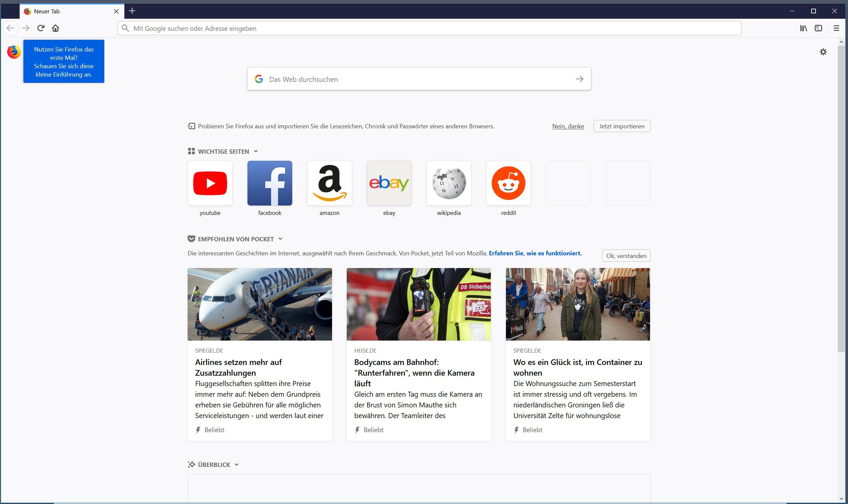Open a new tab with plus button

click(132, 11)
